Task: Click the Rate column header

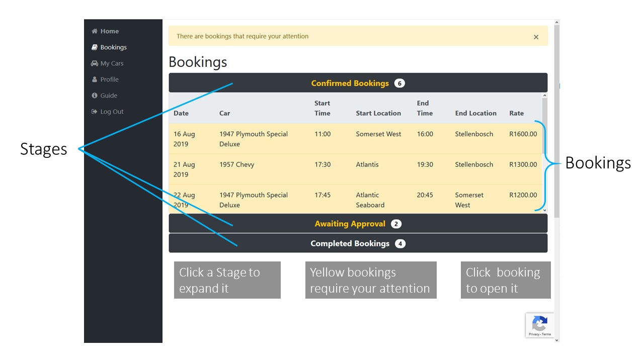Action: point(516,113)
